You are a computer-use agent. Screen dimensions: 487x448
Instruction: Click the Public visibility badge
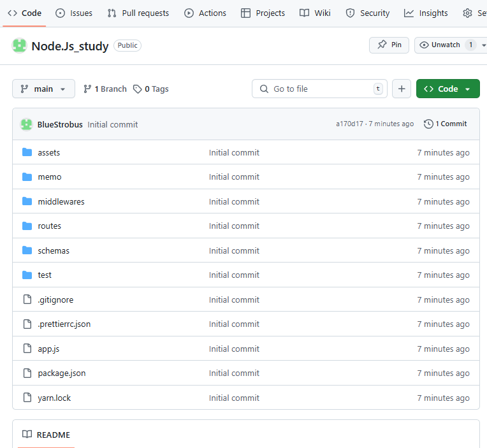[x=127, y=45]
